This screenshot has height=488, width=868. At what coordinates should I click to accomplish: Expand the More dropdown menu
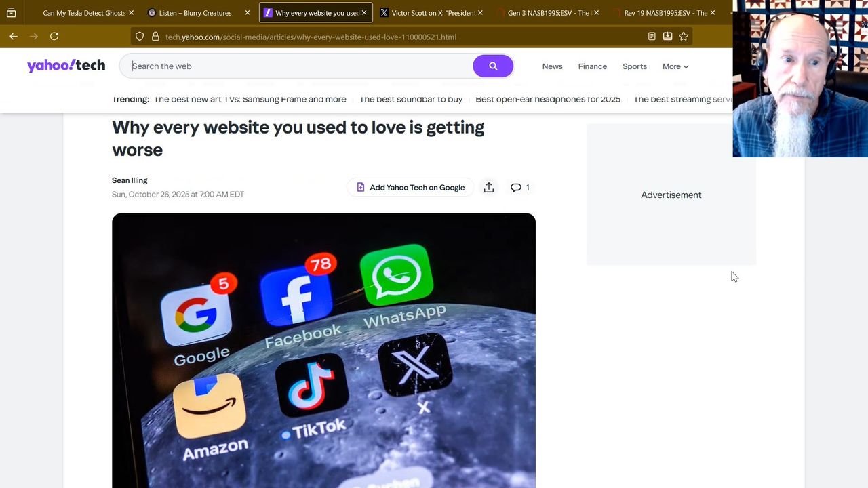[675, 66]
